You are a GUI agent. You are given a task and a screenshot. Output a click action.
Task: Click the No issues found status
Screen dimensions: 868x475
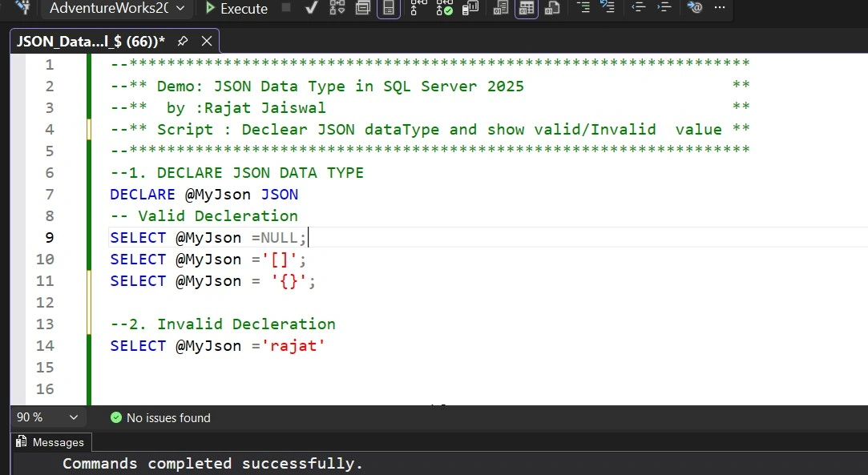[x=168, y=418]
